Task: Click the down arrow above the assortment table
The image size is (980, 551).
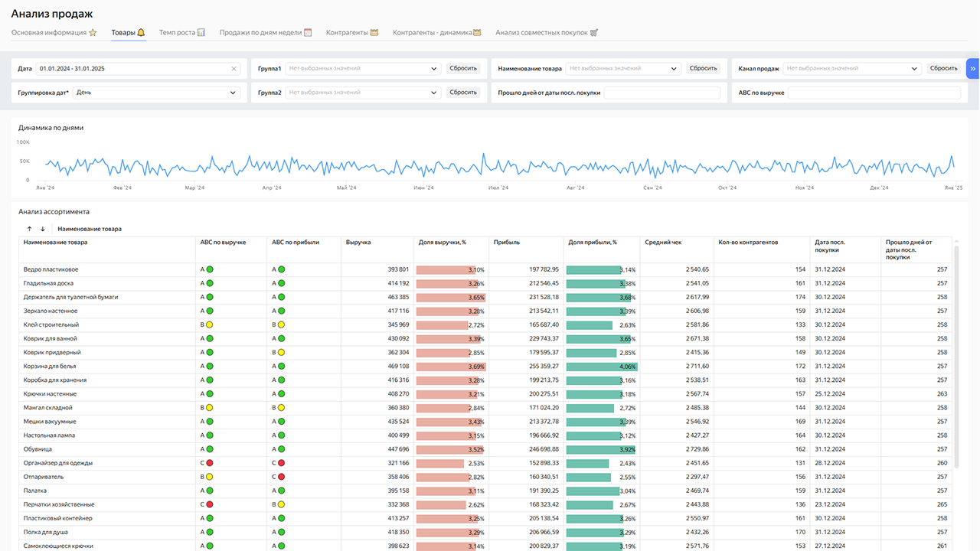Action: point(43,229)
